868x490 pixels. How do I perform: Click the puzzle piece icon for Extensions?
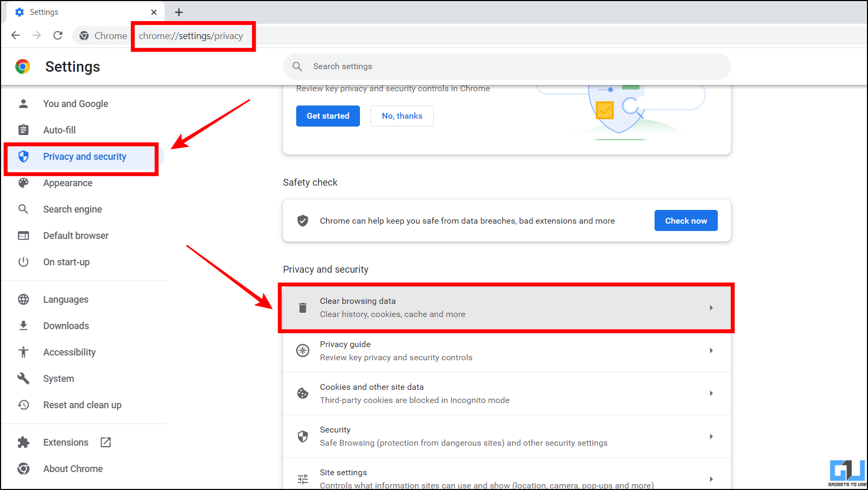(x=23, y=442)
